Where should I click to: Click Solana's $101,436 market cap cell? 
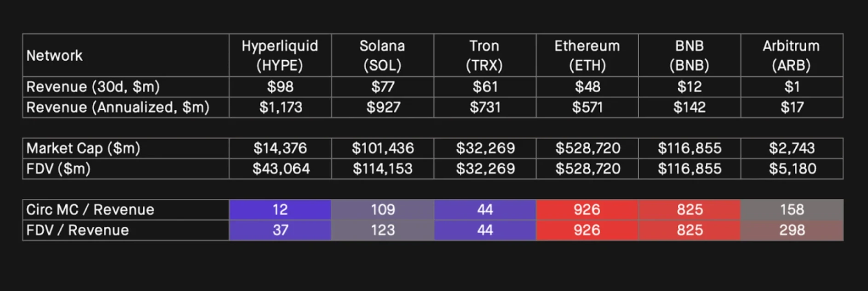[383, 148]
